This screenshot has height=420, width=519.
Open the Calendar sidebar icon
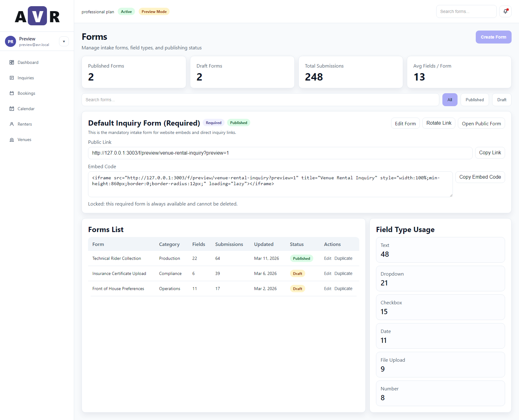(12, 109)
